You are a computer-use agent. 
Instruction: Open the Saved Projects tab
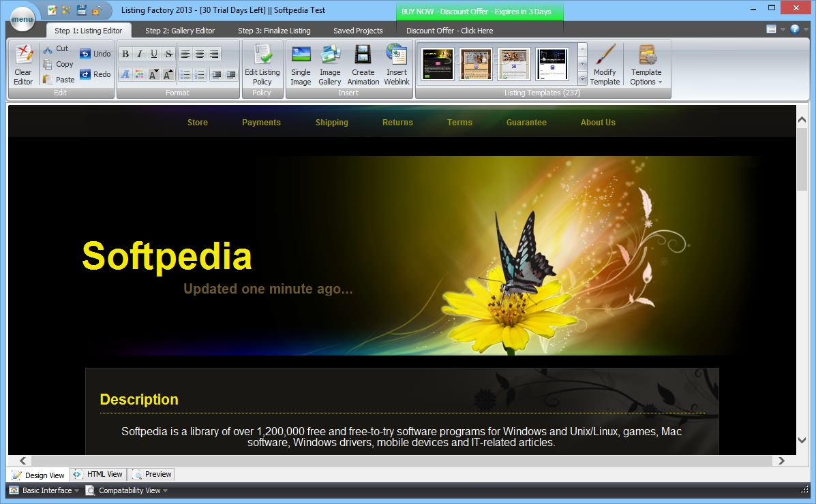[x=358, y=31]
